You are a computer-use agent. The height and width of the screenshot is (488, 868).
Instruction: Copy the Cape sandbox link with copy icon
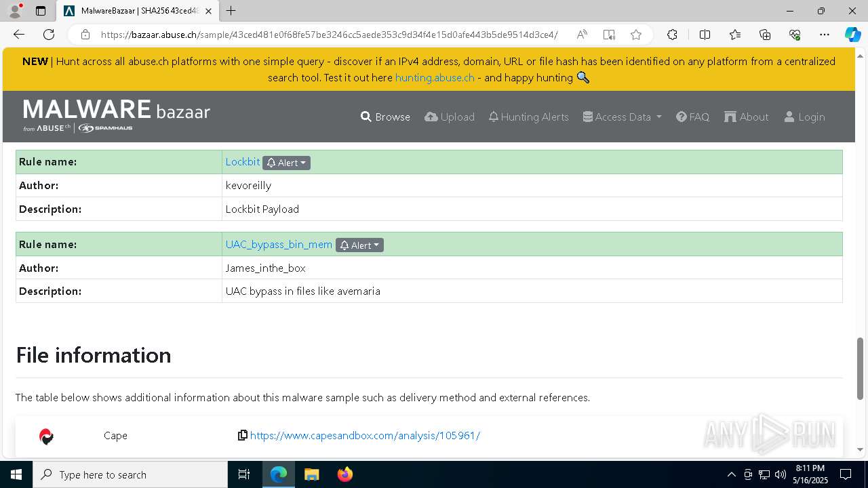pos(242,435)
